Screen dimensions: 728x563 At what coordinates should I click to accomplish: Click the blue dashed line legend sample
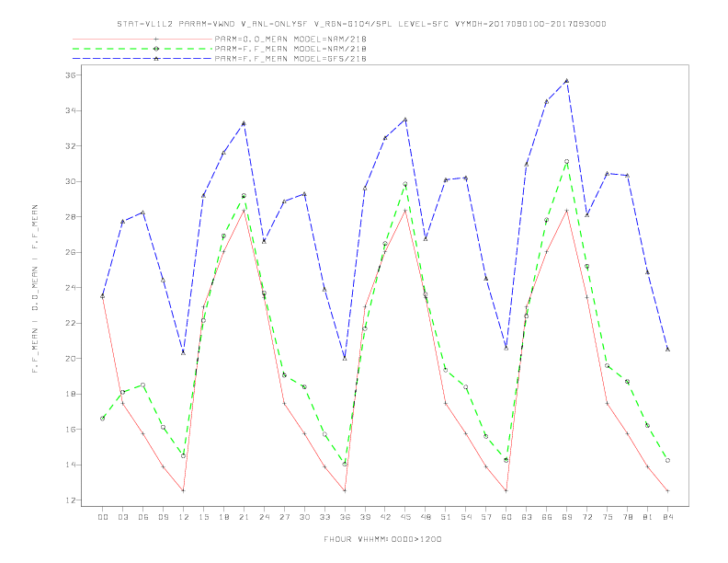142,59
